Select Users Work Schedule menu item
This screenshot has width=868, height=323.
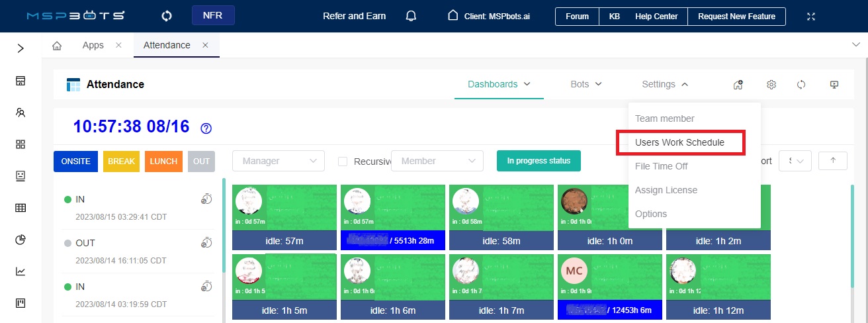[679, 142]
